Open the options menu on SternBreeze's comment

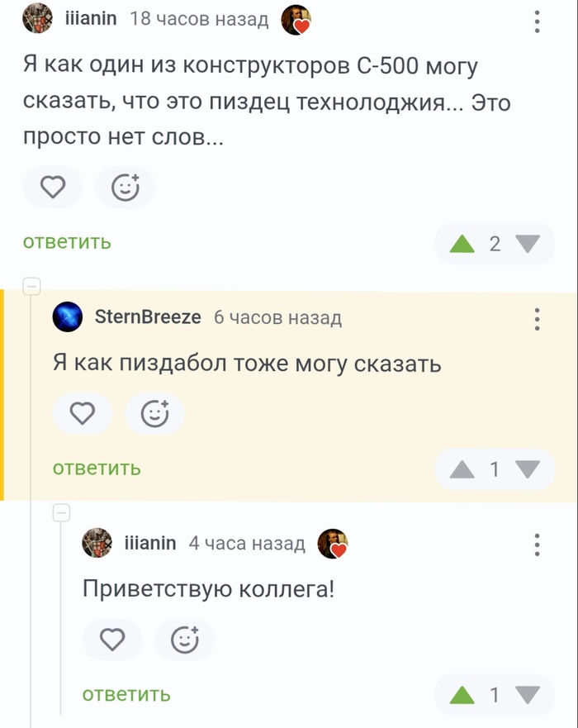[538, 318]
